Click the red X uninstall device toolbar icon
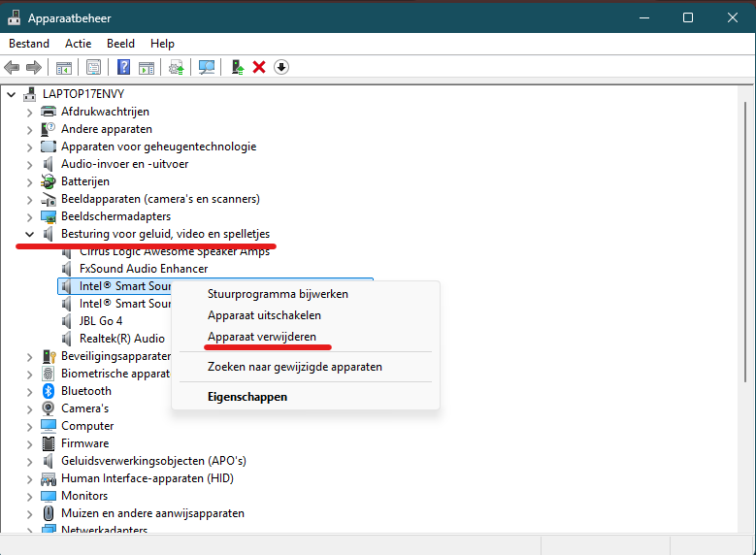The height and width of the screenshot is (555, 756). tap(259, 67)
